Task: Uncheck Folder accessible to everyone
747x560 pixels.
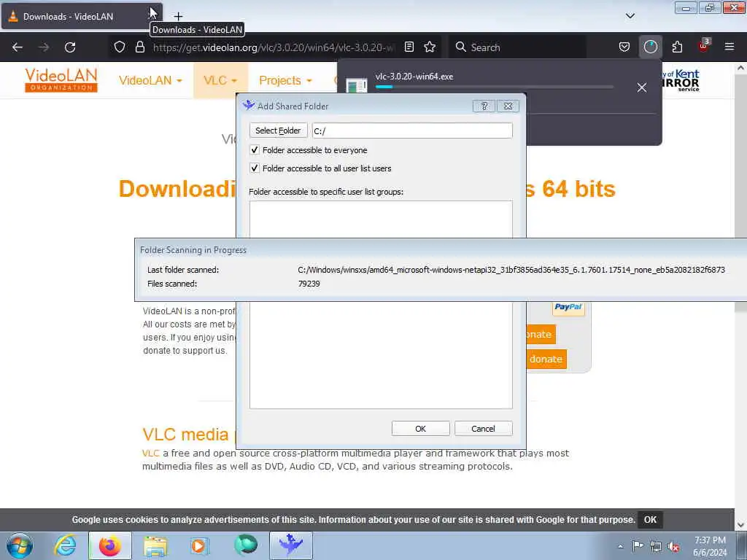Action: (255, 150)
